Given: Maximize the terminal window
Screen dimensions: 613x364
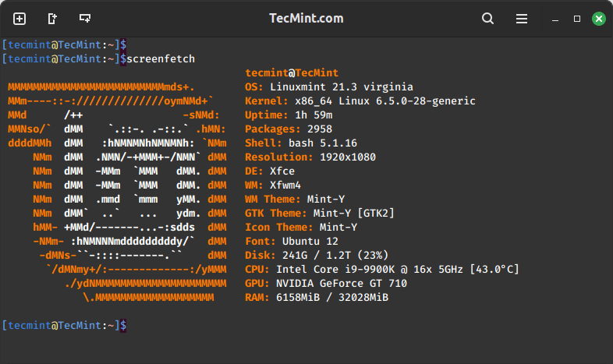Looking at the screenshot, I should coord(577,18).
